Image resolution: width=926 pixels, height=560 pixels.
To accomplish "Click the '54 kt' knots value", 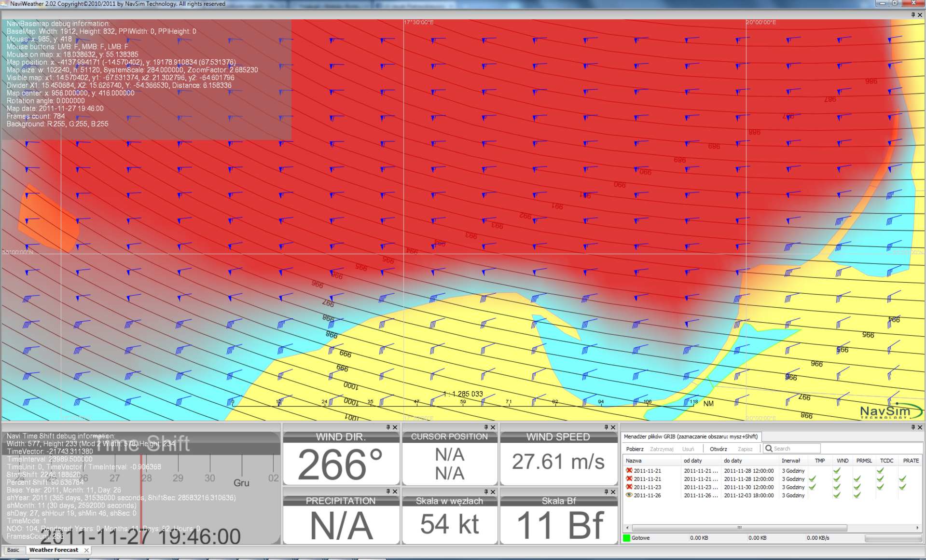I will [x=450, y=524].
